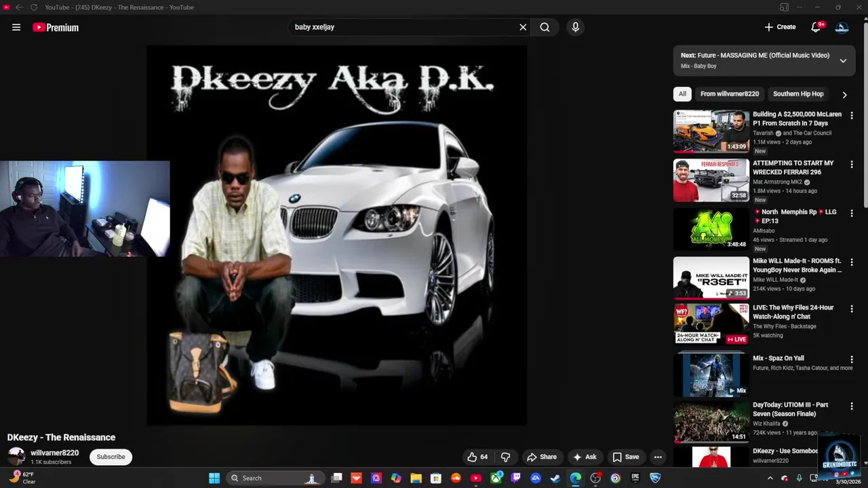Click the Share button
This screenshot has height=488, width=868.
tap(542, 457)
